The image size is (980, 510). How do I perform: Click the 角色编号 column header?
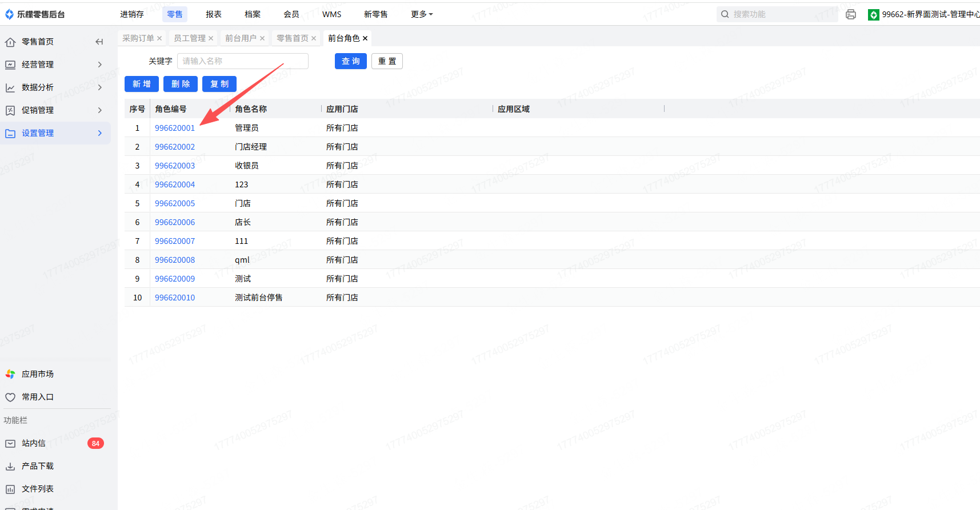pos(171,109)
